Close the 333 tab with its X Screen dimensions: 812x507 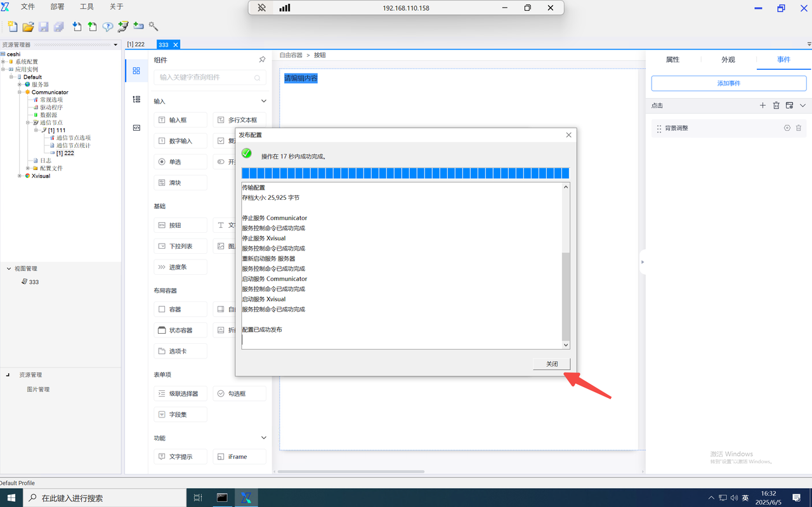click(176, 44)
